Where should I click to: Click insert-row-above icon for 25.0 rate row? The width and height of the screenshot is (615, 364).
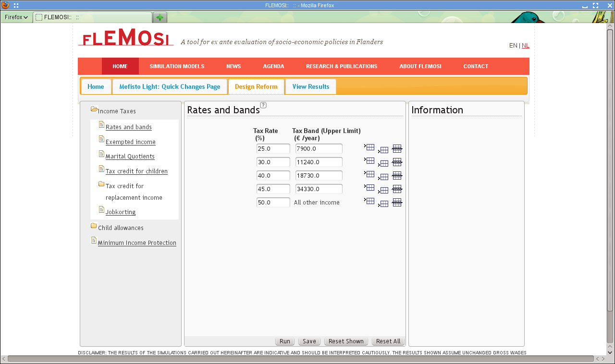(369, 147)
